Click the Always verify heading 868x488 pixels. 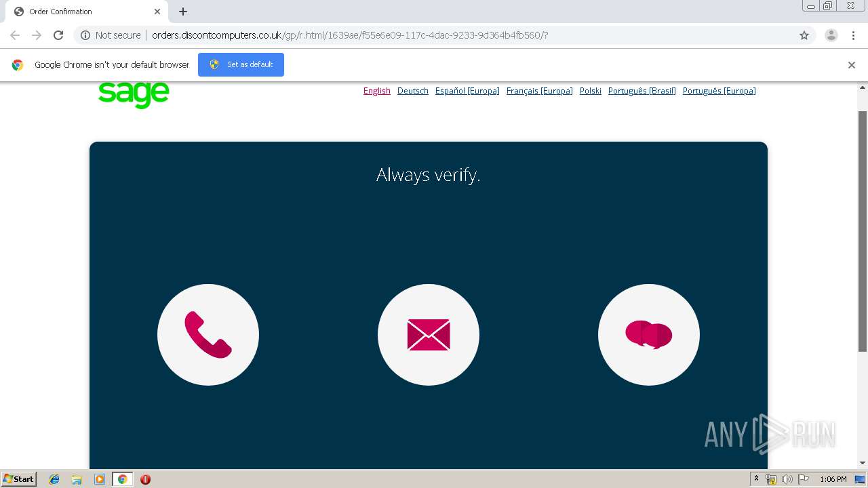(x=429, y=175)
